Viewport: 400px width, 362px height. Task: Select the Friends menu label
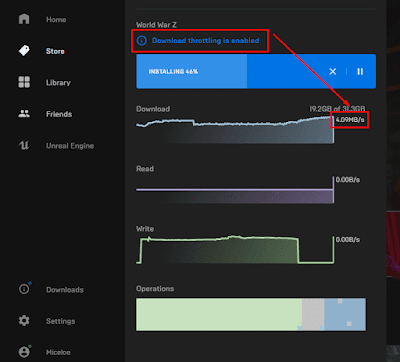click(59, 114)
